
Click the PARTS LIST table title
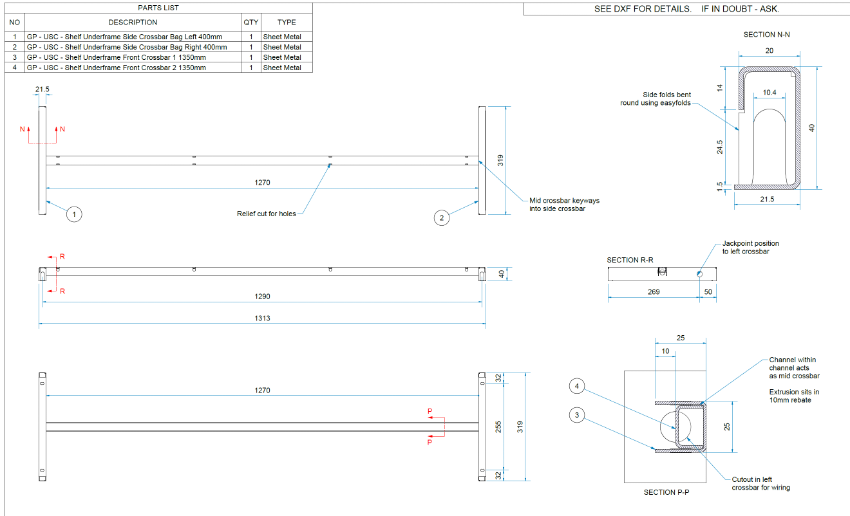pos(157,6)
